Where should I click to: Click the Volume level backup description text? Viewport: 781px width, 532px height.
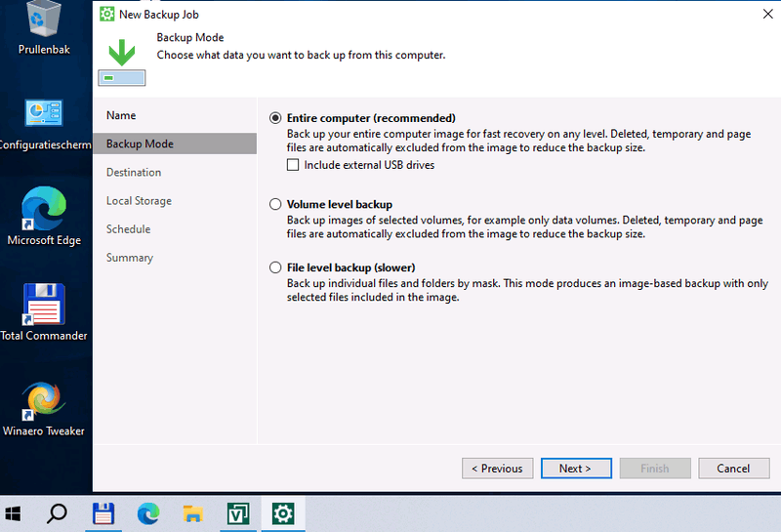pos(524,227)
